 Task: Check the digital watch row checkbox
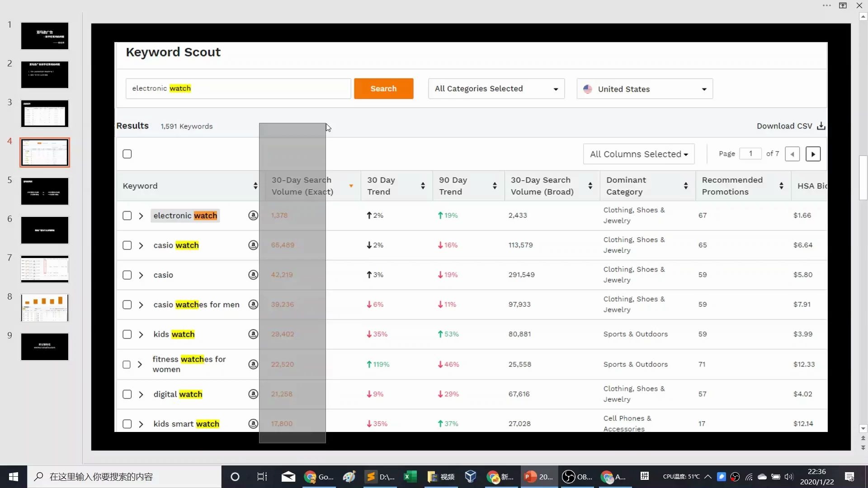[127, 394]
